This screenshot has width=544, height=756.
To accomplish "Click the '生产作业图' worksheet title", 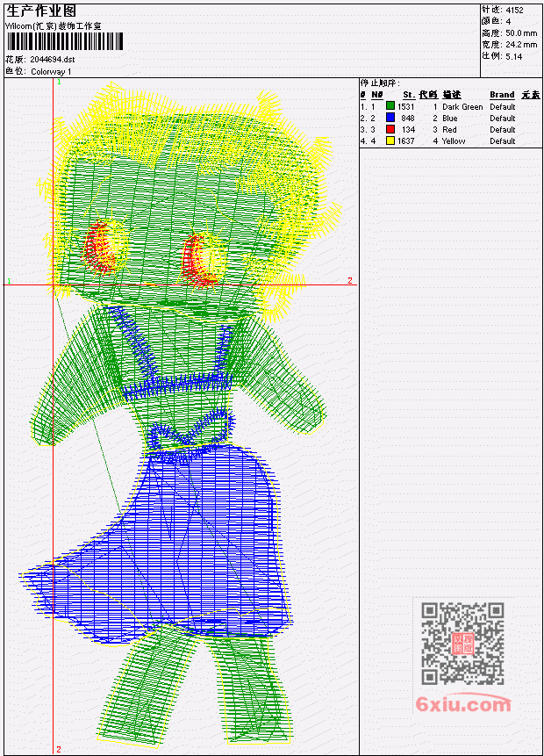I will [41, 11].
